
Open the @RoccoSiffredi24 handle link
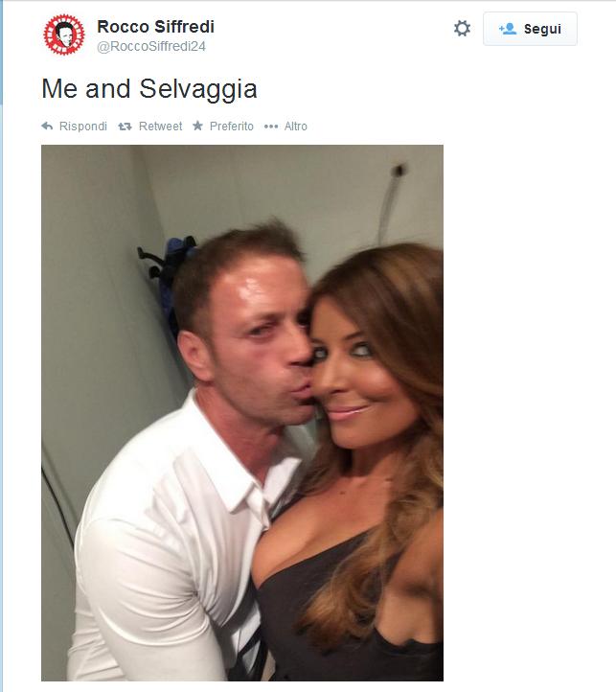tap(151, 46)
